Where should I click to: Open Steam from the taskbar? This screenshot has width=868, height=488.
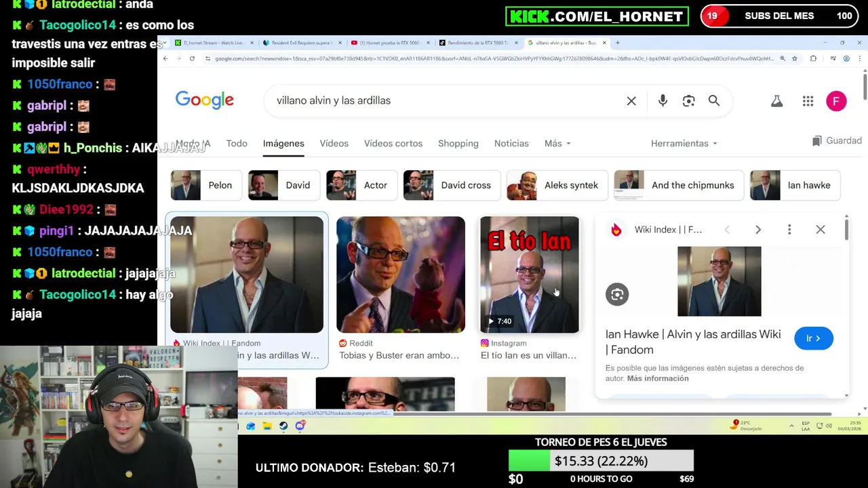[283, 426]
